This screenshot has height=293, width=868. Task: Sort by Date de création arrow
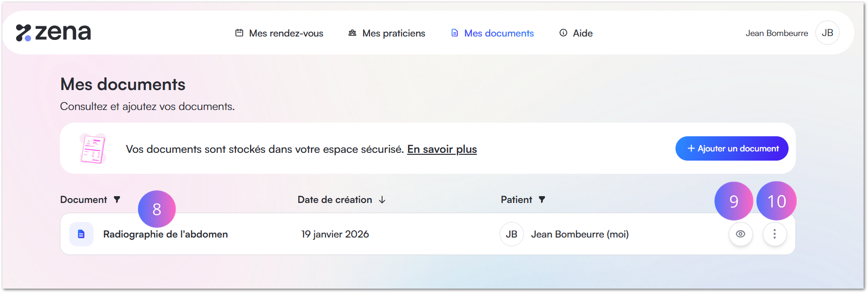click(x=382, y=200)
